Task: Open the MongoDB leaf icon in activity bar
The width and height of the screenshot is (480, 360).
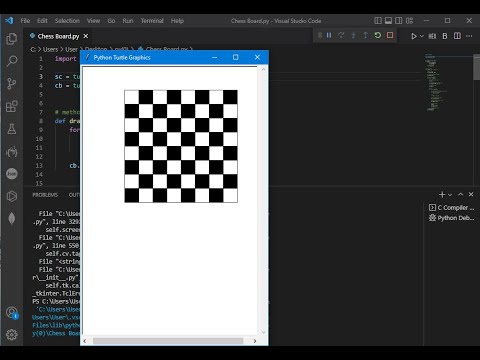Action: click(12, 219)
